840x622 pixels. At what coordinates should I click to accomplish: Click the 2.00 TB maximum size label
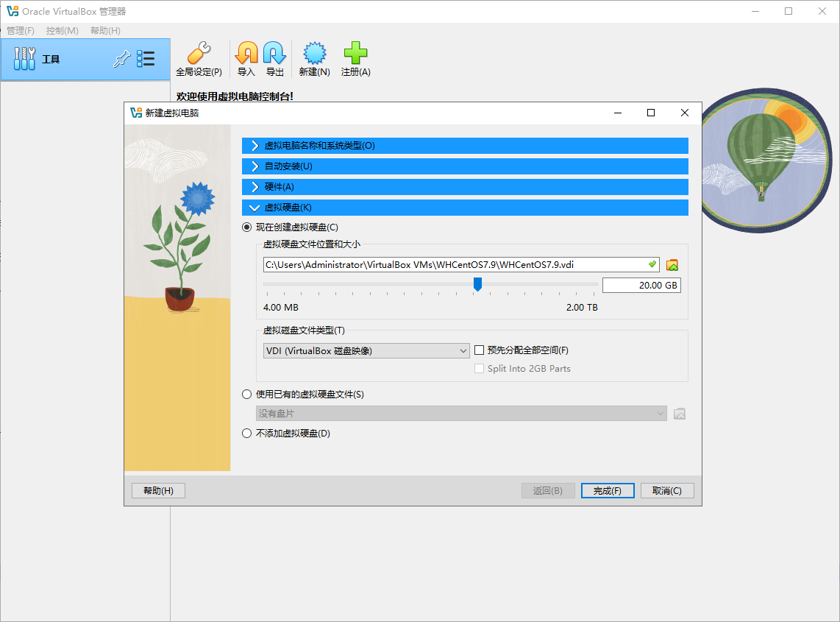pyautogui.click(x=582, y=308)
